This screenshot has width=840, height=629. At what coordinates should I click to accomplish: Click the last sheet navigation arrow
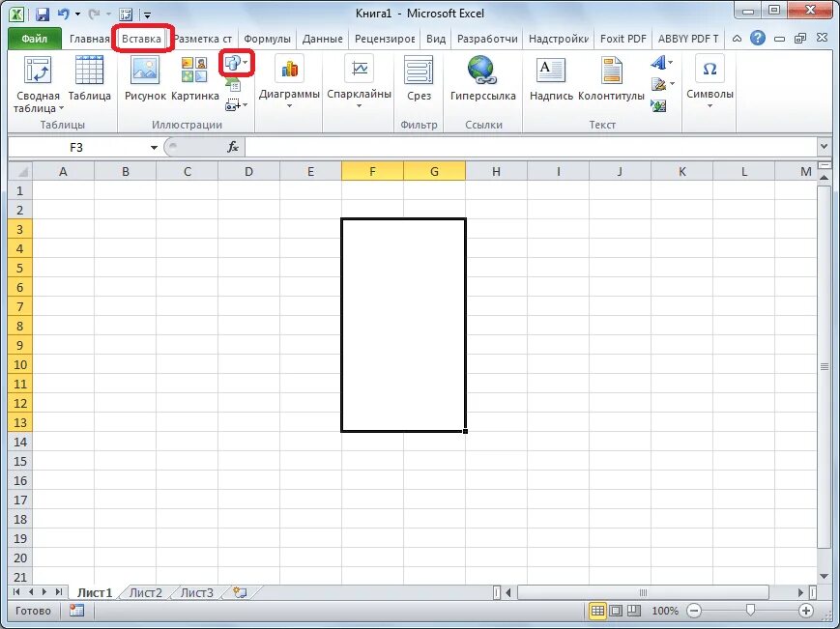pos(58,592)
